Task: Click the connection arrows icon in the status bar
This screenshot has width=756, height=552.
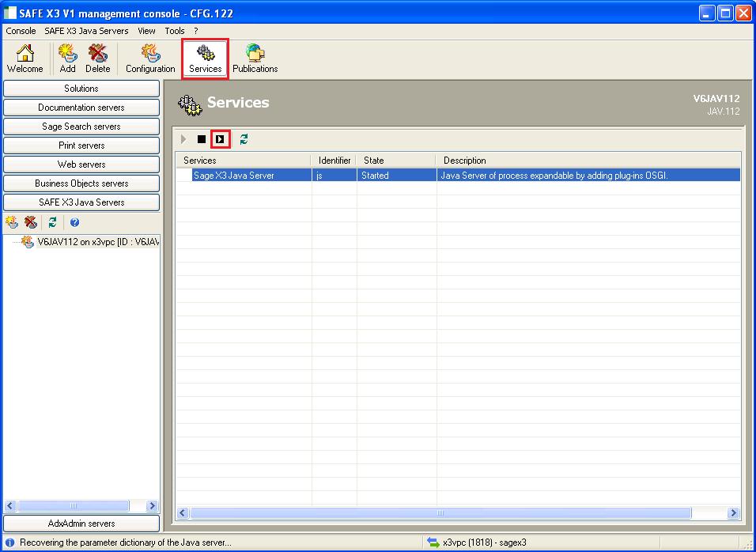Action: (433, 543)
